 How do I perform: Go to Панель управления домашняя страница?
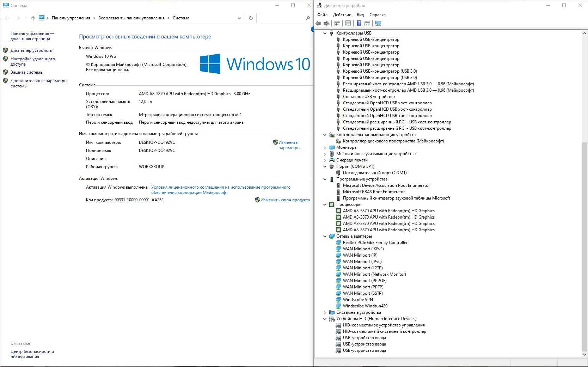(x=32, y=36)
